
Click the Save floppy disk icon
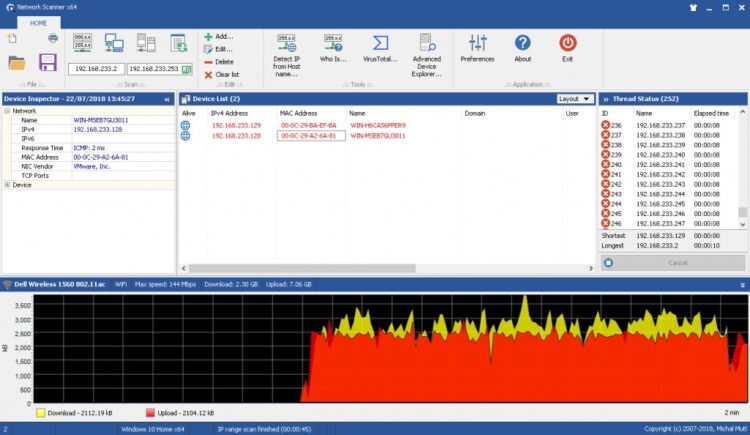(x=48, y=63)
